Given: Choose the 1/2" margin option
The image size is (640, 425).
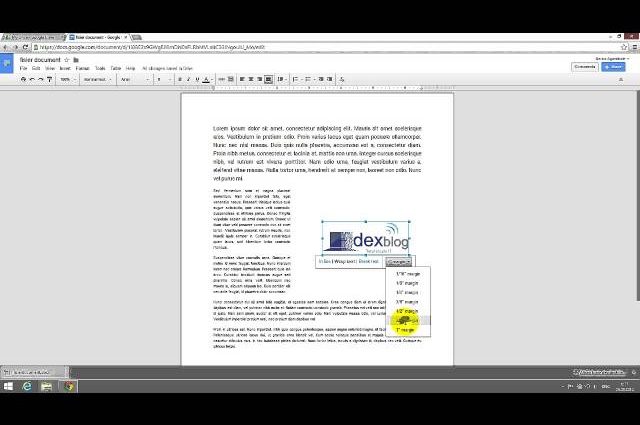Looking at the screenshot, I should click(x=408, y=311).
